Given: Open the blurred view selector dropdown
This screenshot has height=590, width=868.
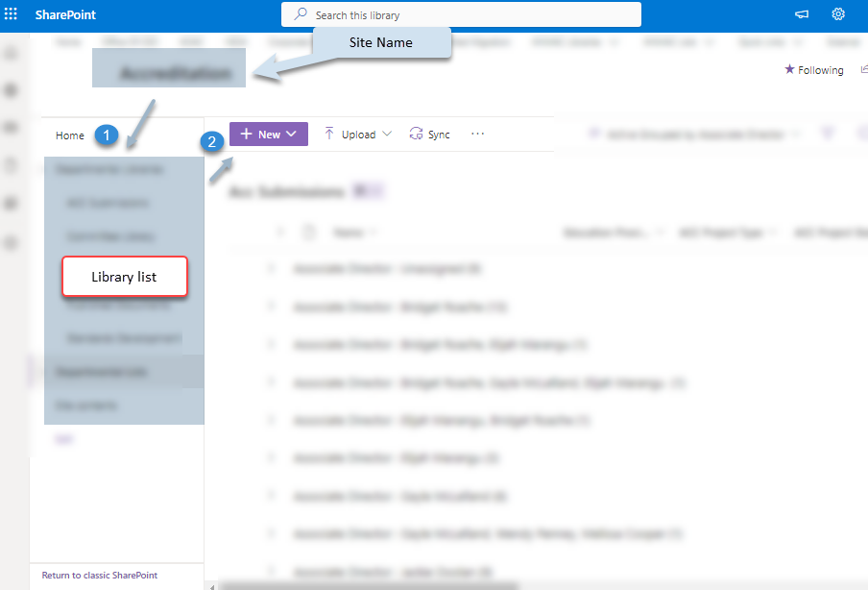Looking at the screenshot, I should [x=689, y=135].
